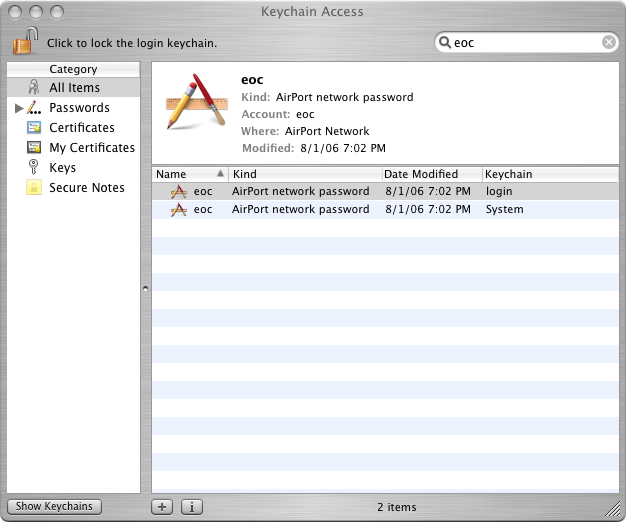Click the plus button to add an item
Image resolution: width=626 pixels, height=522 pixels.
click(x=162, y=507)
